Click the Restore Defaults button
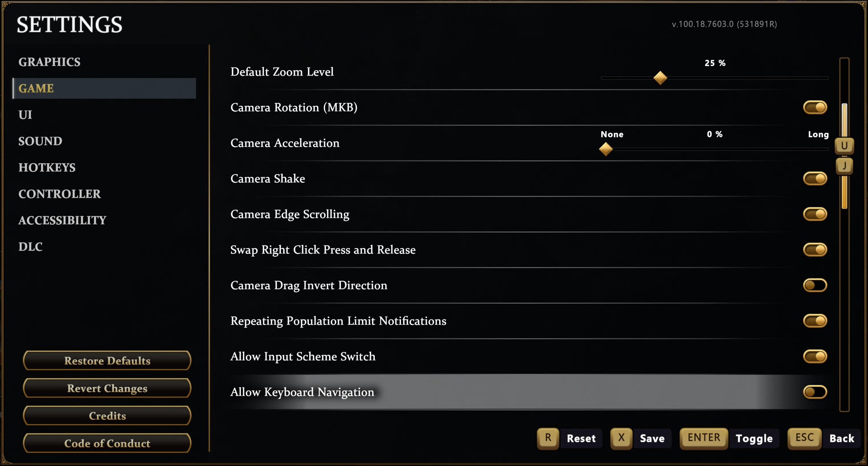This screenshot has height=466, width=868. pyautogui.click(x=107, y=360)
